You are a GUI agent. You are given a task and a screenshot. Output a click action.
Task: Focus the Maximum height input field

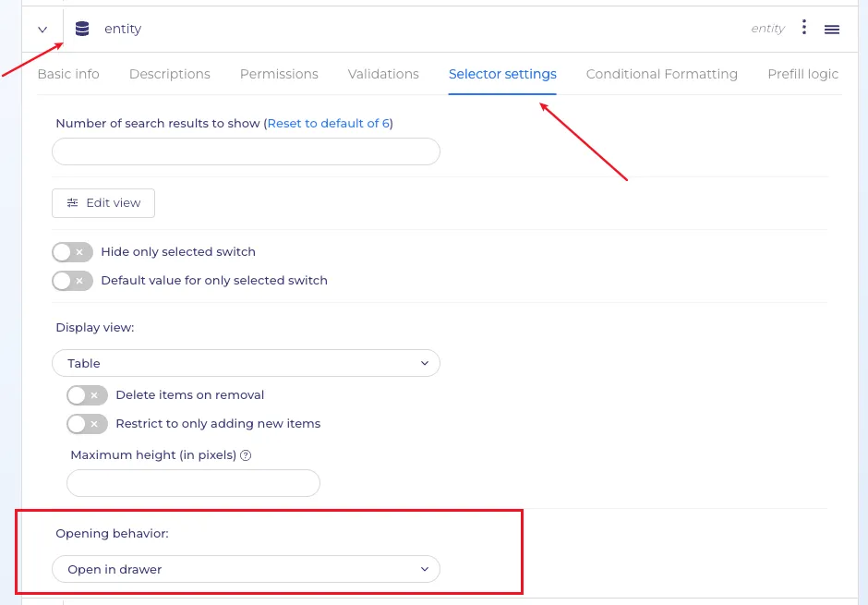tap(193, 483)
